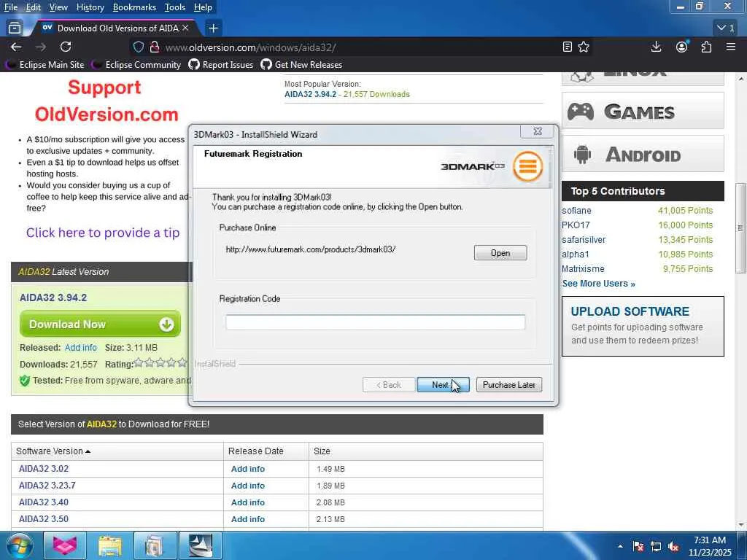This screenshot has width=747, height=560.
Task: Click the Action Center flag tray icon
Action: [x=638, y=546]
